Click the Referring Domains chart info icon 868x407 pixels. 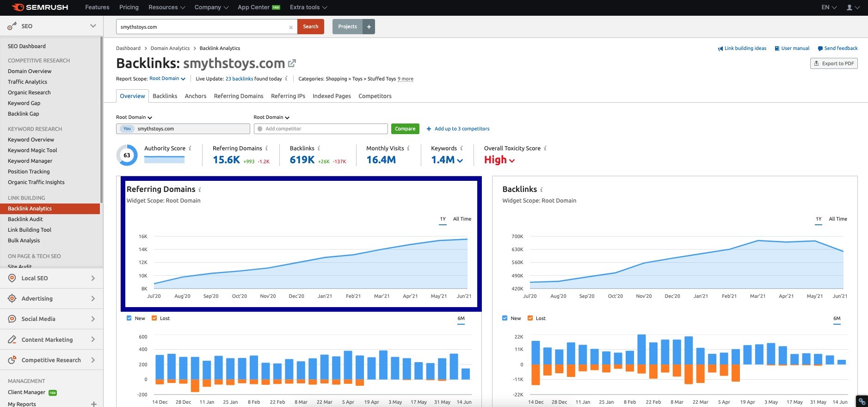200,190
